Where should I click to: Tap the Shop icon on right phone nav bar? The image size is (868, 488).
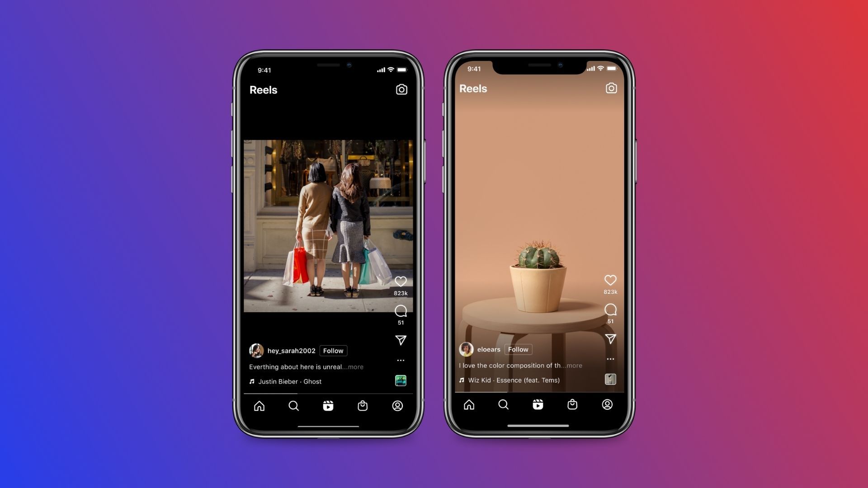click(573, 404)
